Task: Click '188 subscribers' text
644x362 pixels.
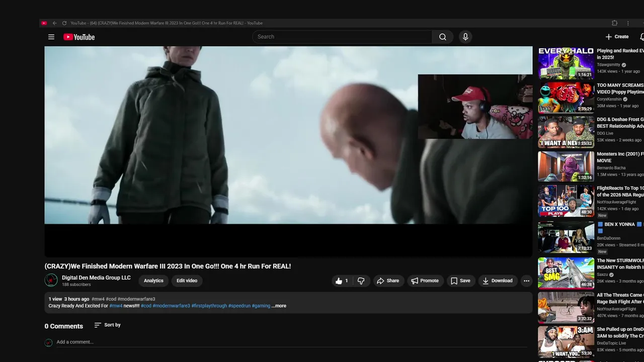Action: click(x=76, y=285)
